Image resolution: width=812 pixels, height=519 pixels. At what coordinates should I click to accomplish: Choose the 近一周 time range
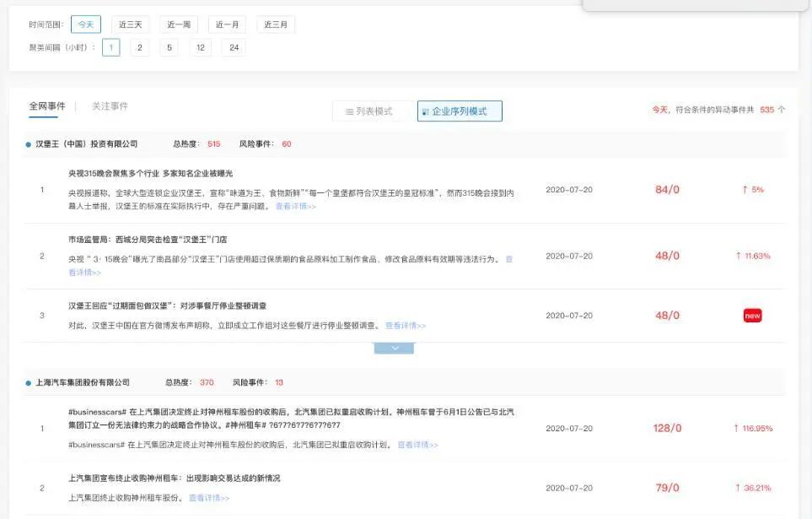pyautogui.click(x=179, y=24)
